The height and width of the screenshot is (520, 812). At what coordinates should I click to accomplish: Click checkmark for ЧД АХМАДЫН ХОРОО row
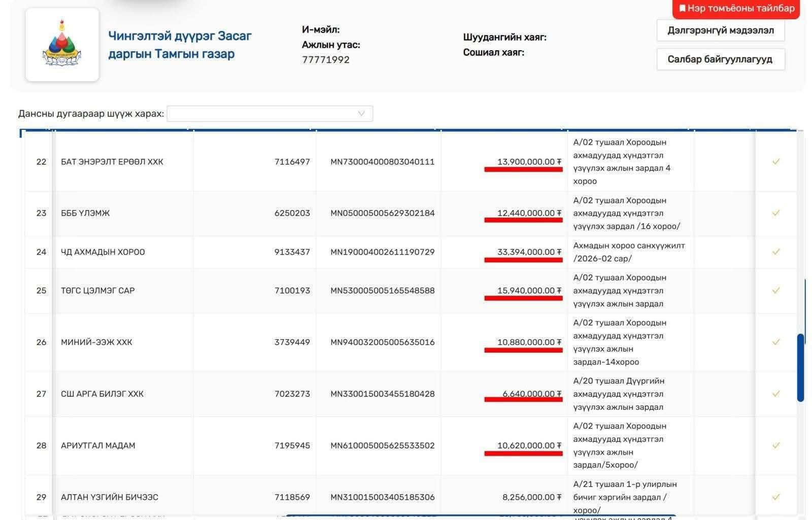coord(775,252)
